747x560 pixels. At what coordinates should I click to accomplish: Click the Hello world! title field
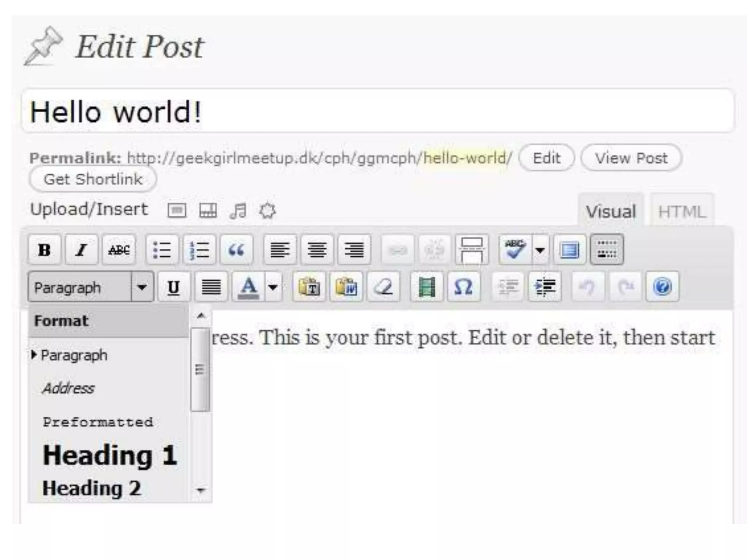[377, 112]
